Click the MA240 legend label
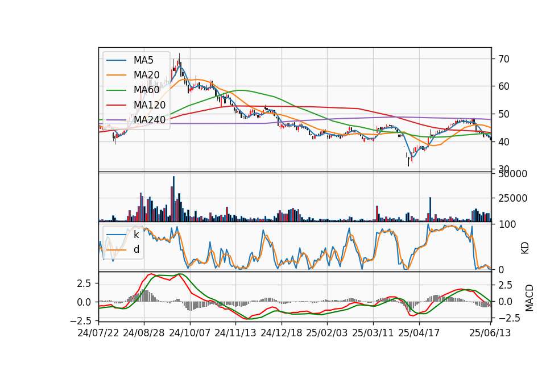Screen dimensions: 546x392 [x=150, y=120]
